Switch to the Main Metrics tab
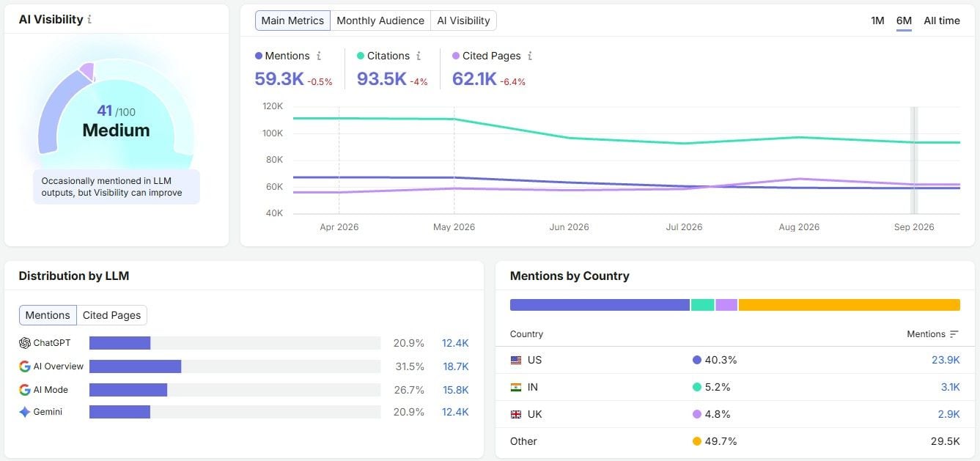 pos(292,21)
